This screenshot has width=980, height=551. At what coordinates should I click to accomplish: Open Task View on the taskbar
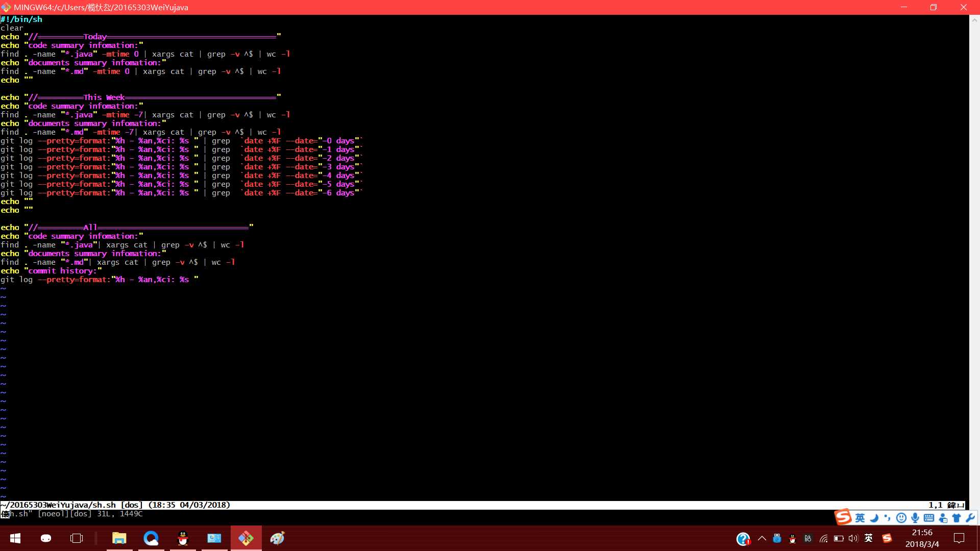pos(77,538)
